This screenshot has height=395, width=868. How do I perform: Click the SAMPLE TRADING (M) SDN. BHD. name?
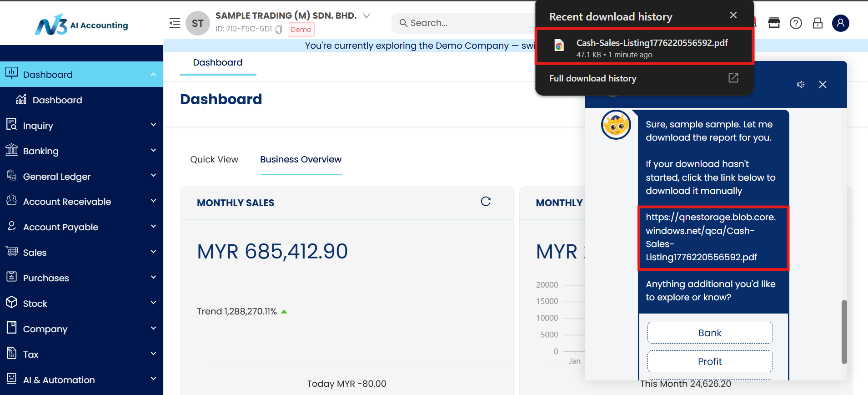[286, 16]
